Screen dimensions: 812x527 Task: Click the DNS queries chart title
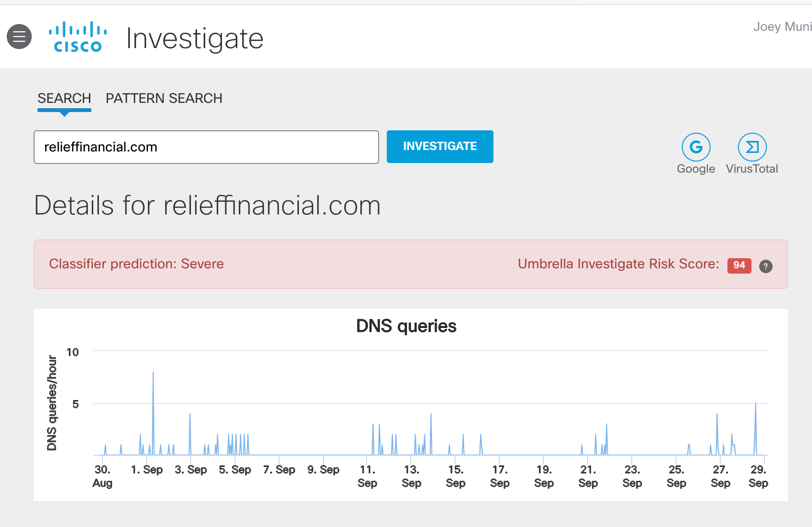pyautogui.click(x=406, y=326)
